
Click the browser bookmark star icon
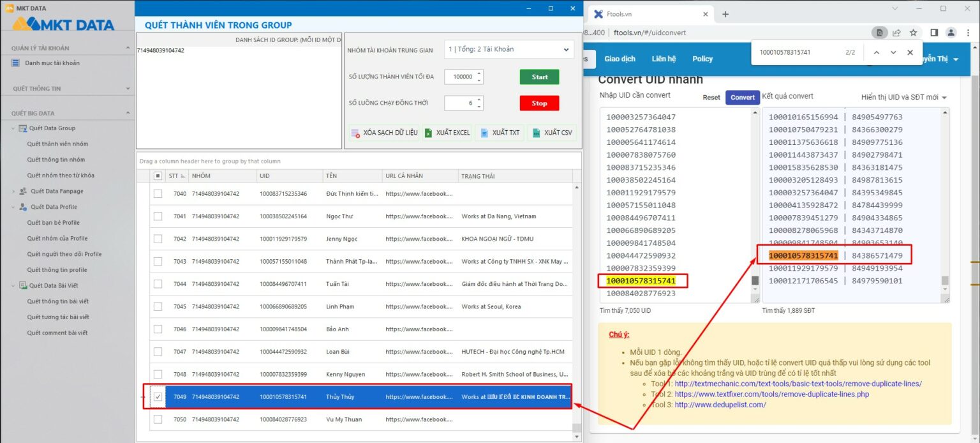point(912,33)
